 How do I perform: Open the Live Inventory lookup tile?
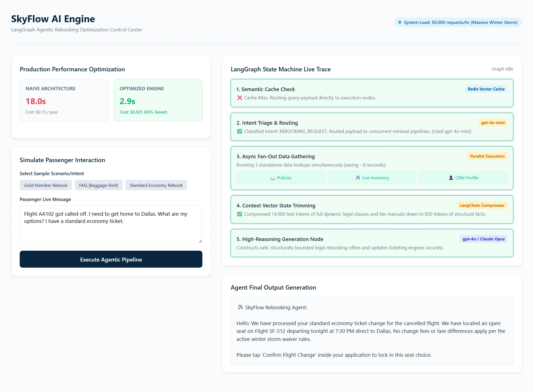pyautogui.click(x=372, y=178)
